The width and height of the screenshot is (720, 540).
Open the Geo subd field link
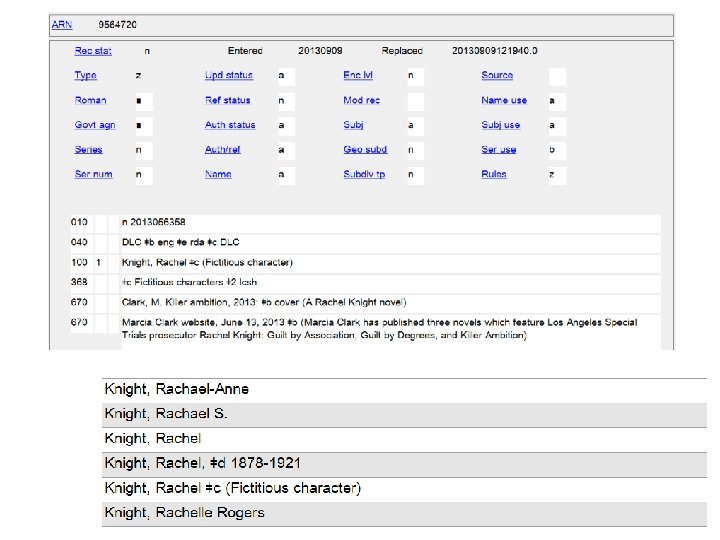click(x=365, y=150)
